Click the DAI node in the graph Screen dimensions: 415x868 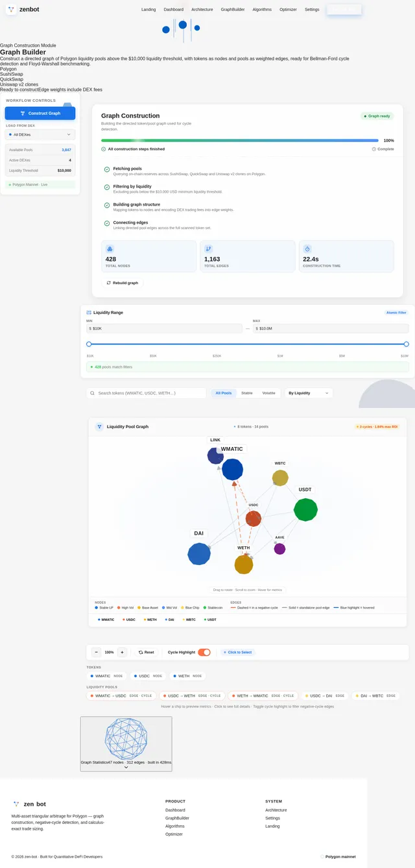199,554
